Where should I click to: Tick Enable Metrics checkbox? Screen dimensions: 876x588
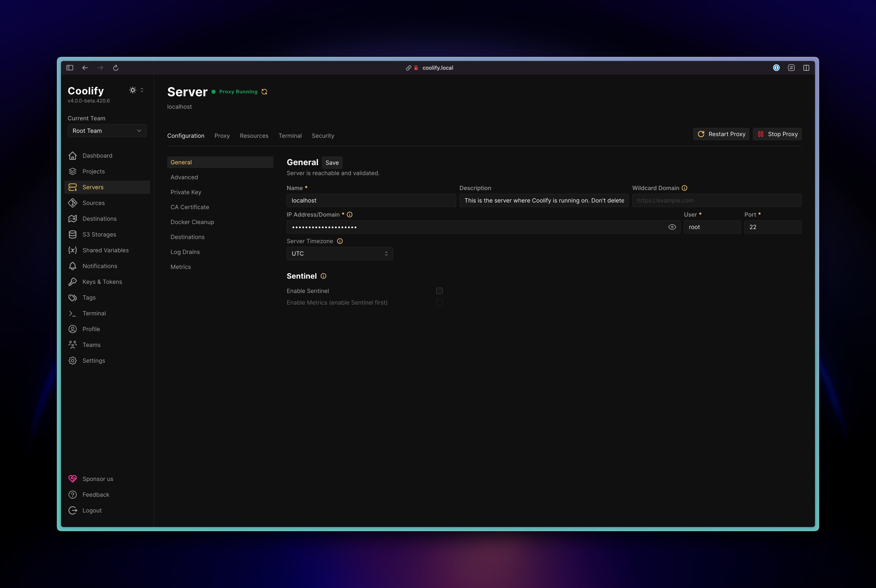(439, 303)
